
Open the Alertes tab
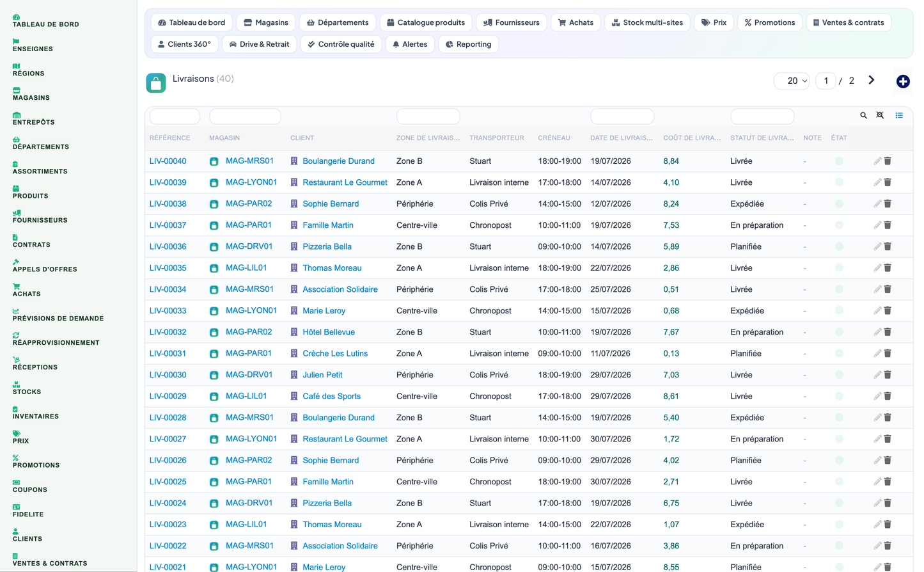coord(410,44)
